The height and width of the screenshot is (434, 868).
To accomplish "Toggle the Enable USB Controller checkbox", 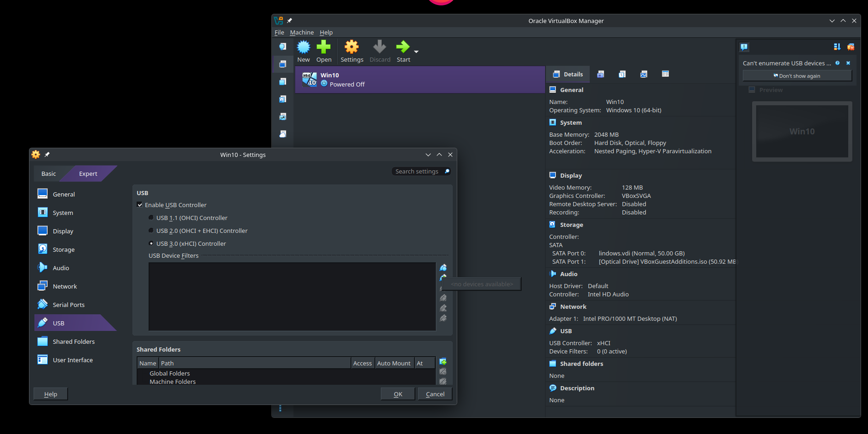I will point(140,205).
